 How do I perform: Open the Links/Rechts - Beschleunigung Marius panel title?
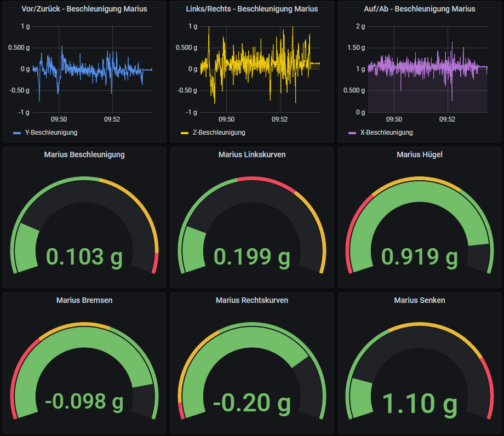pyautogui.click(x=251, y=9)
